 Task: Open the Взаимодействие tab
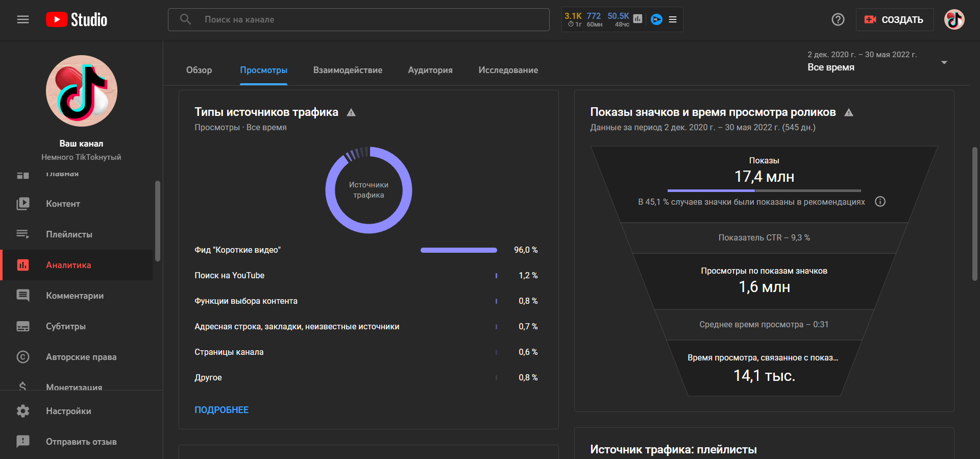348,70
